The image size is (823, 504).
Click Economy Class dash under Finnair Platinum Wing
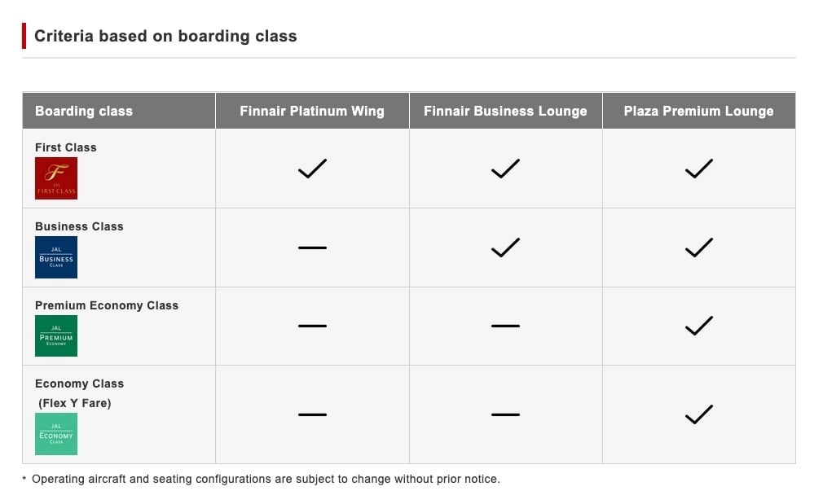[x=312, y=414]
